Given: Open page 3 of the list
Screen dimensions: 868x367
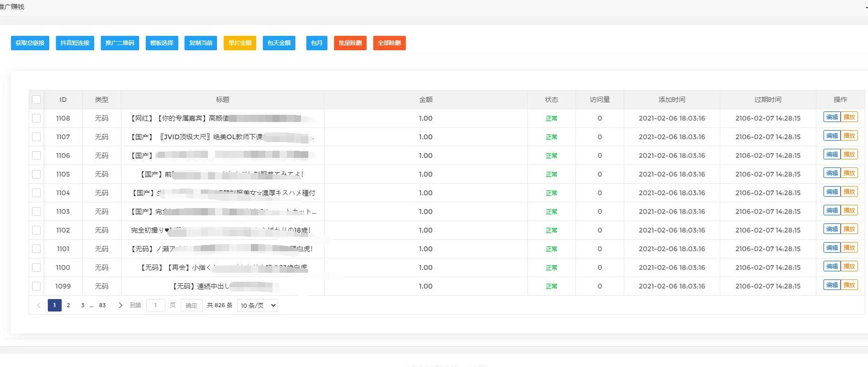Looking at the screenshot, I should pos(83,305).
